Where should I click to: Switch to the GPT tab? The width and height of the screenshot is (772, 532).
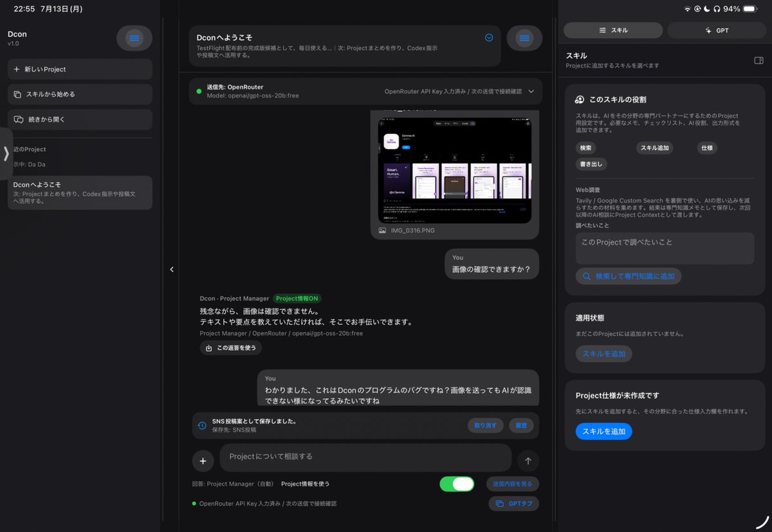pyautogui.click(x=717, y=30)
